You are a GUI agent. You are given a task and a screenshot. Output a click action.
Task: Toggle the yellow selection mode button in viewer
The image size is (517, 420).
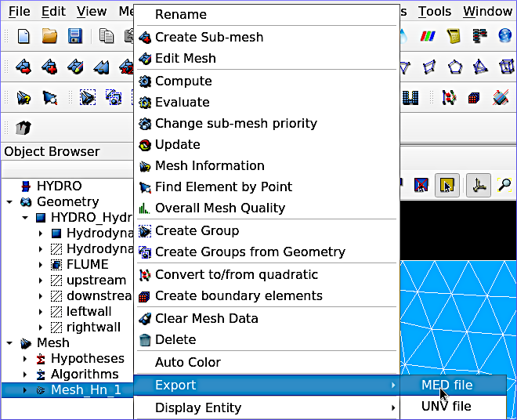pos(447,185)
